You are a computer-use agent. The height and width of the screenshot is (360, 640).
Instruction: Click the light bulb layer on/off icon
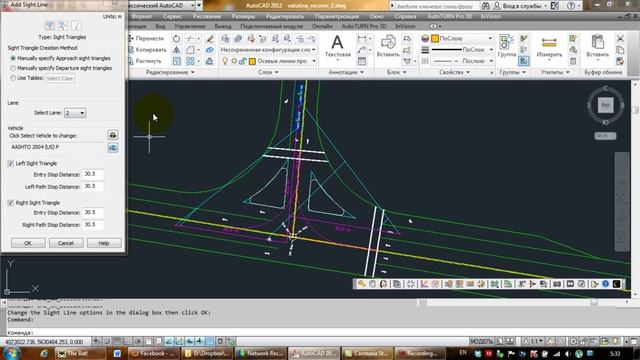click(225, 61)
